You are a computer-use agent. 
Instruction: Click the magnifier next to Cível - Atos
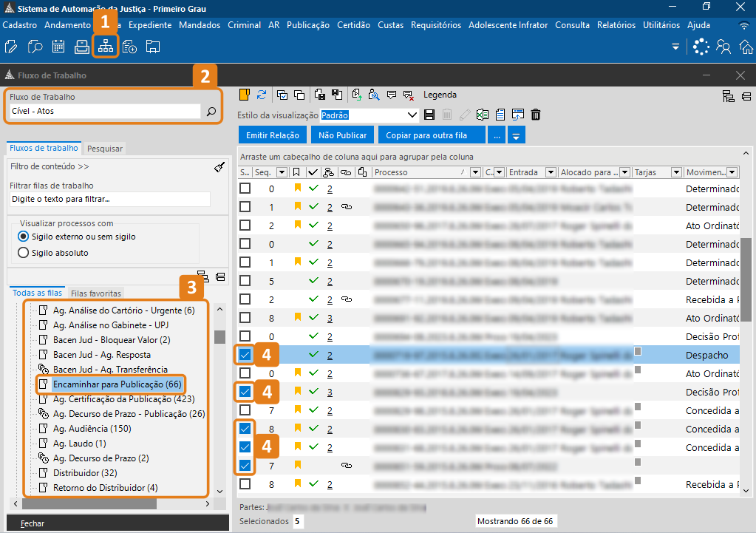coord(211,112)
